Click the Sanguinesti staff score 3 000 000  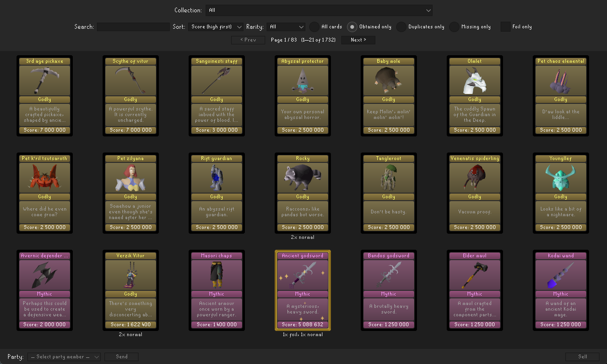pos(217,130)
